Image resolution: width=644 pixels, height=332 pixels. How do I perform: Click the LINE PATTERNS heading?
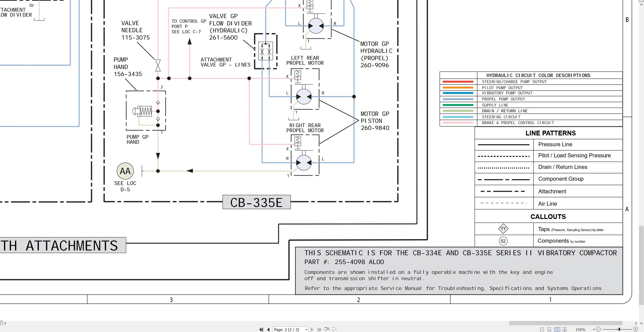click(x=550, y=133)
